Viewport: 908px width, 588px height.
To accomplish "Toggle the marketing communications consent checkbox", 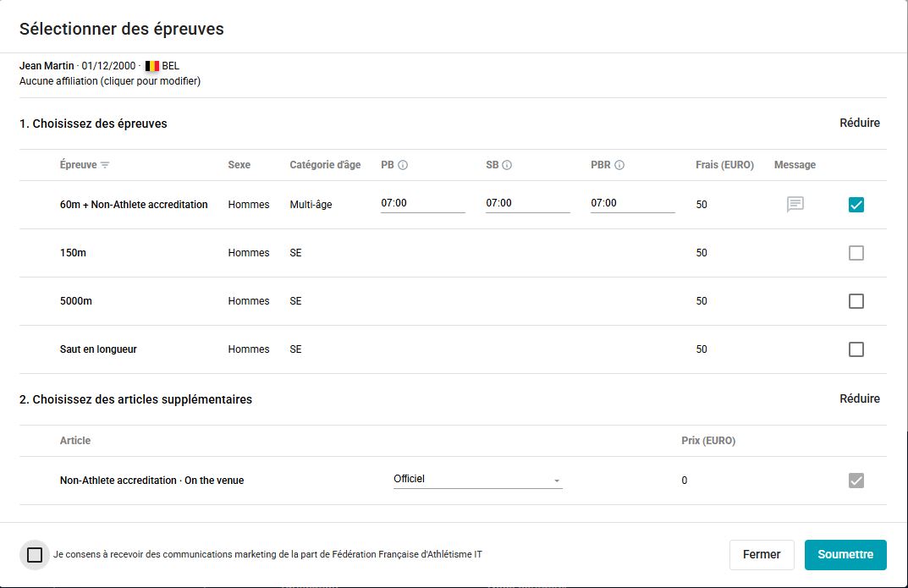I will [35, 554].
